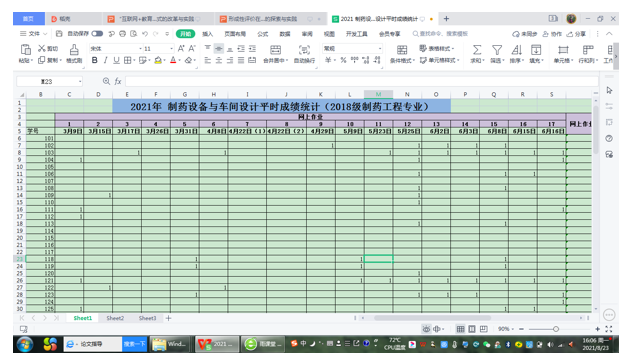The width and height of the screenshot is (640, 360).
Task: Click the fx insert function icon
Action: tap(118, 81)
